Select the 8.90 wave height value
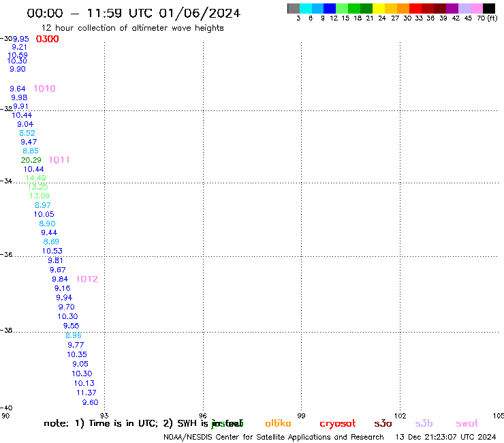The image size is (504, 443). pos(47,224)
